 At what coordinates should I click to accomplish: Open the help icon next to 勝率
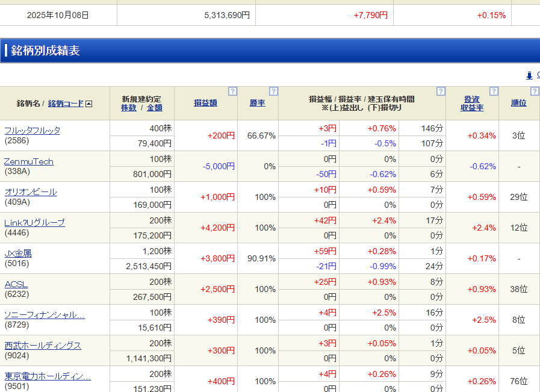click(x=273, y=92)
